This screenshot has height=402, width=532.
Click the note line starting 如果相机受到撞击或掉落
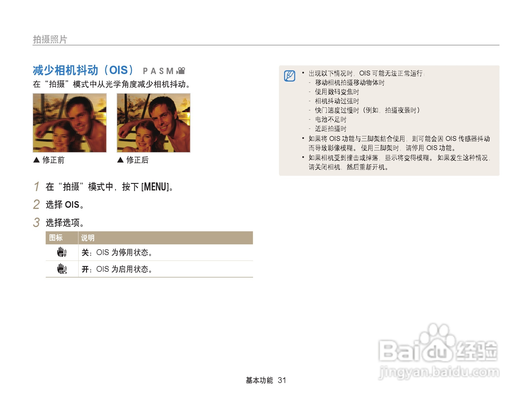point(399,158)
